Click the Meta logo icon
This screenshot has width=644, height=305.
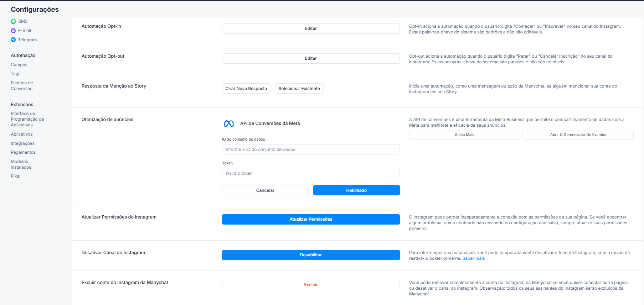(x=229, y=123)
